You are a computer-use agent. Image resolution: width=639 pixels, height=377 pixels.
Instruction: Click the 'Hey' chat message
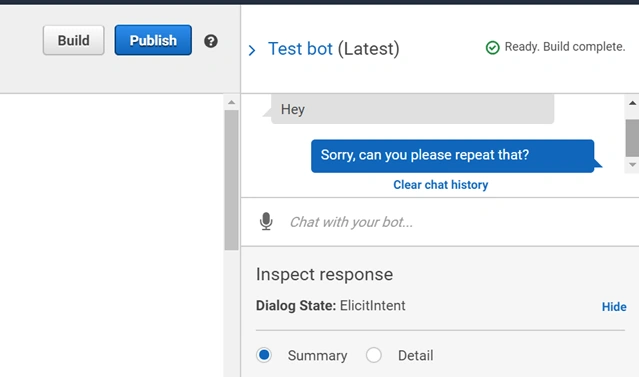click(412, 109)
